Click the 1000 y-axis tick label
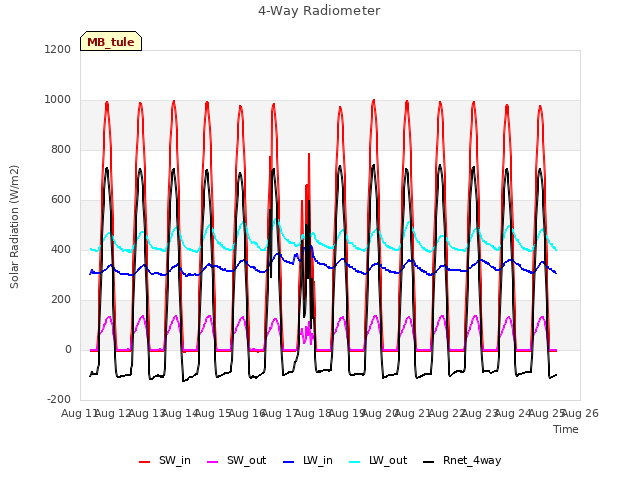The image size is (640, 480). 58,100
